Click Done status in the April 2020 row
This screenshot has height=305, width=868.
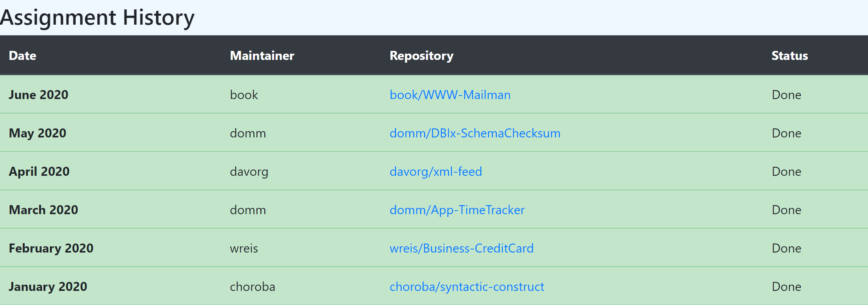[x=787, y=171]
